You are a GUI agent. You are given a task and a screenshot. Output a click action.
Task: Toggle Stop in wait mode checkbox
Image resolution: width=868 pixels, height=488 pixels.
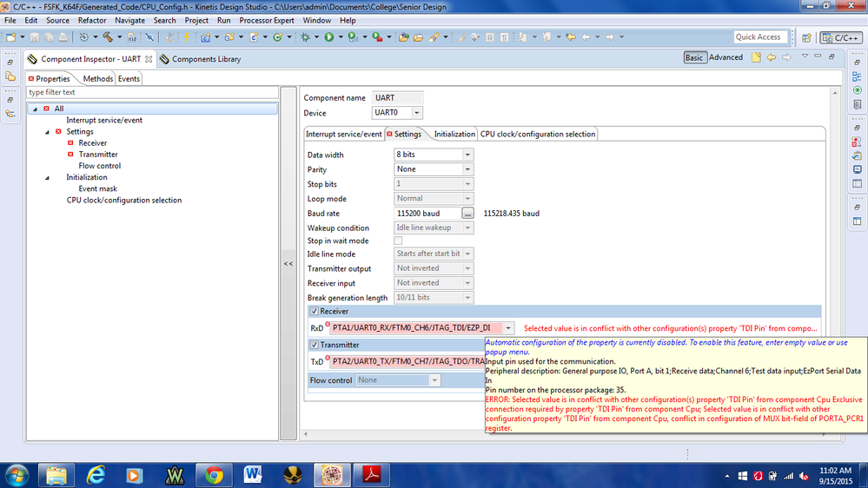click(398, 241)
